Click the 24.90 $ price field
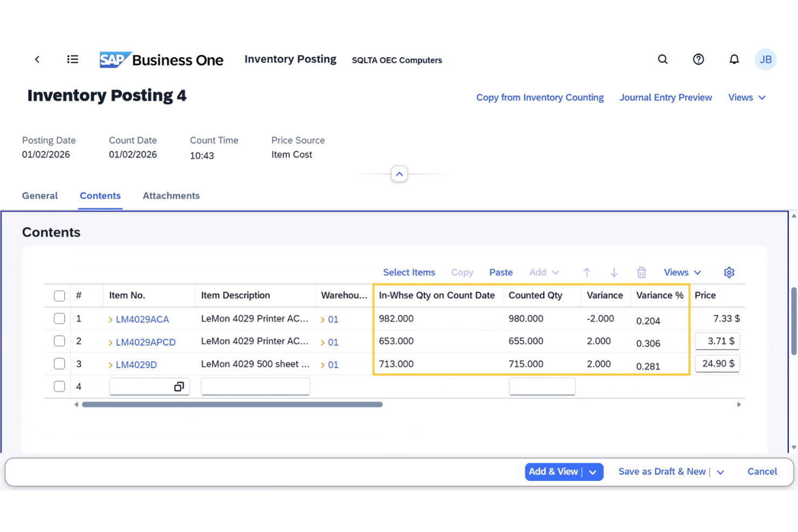 point(717,364)
